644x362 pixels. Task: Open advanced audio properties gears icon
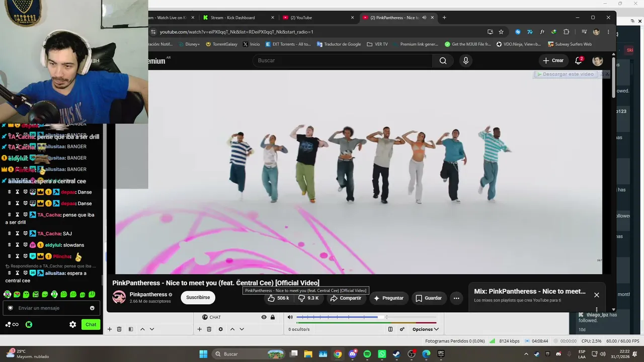402,329
